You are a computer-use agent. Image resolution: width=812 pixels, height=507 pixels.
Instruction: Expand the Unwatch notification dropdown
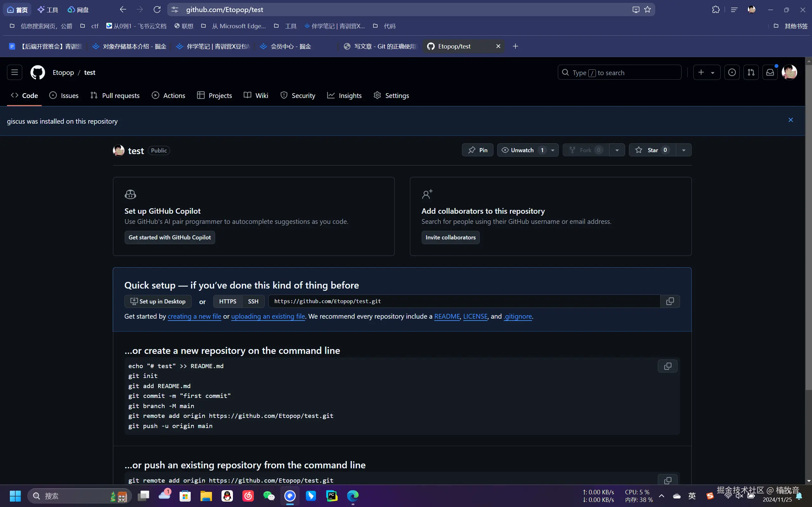click(x=553, y=150)
